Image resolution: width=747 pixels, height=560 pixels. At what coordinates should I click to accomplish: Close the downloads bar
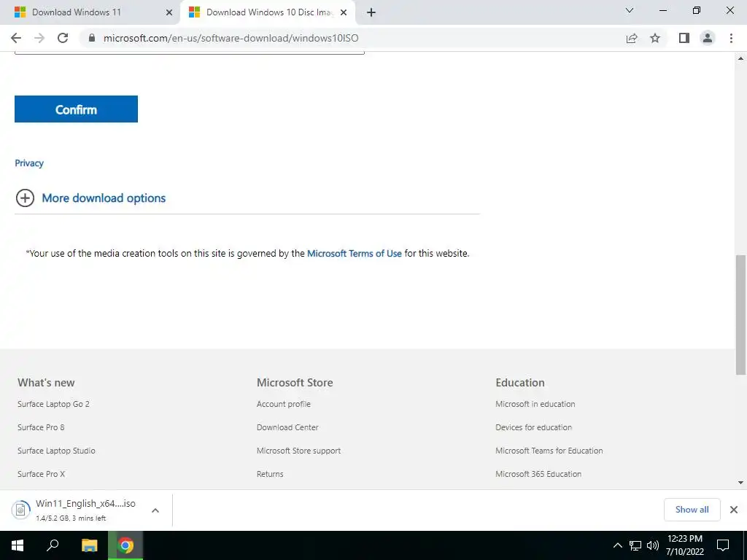tap(734, 510)
